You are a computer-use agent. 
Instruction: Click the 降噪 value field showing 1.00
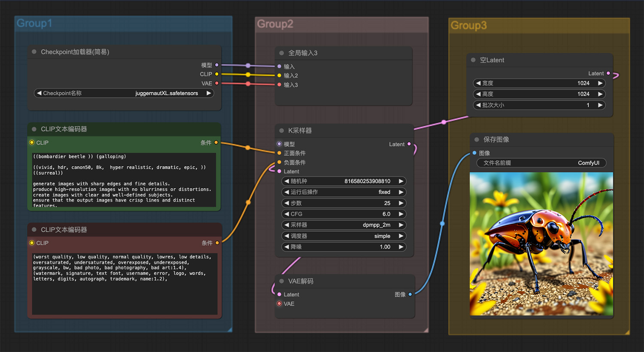point(343,247)
